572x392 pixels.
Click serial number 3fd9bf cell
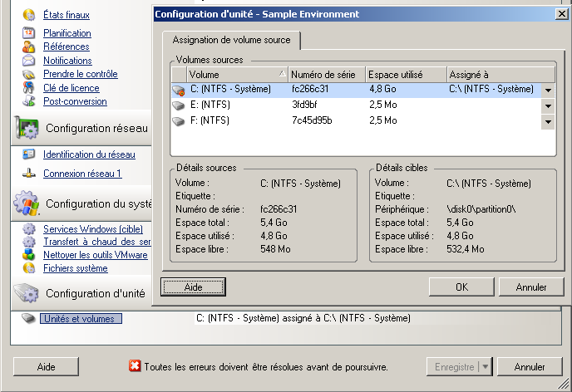304,105
